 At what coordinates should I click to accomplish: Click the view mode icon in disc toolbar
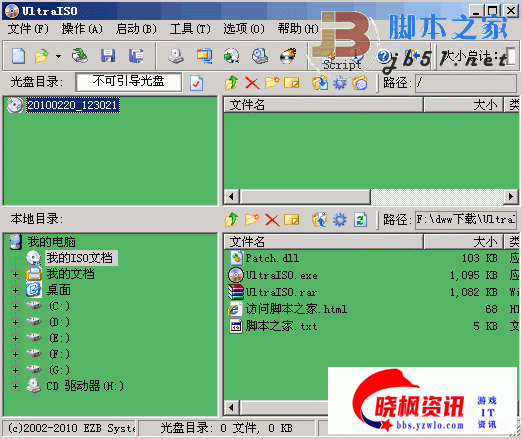[360, 83]
